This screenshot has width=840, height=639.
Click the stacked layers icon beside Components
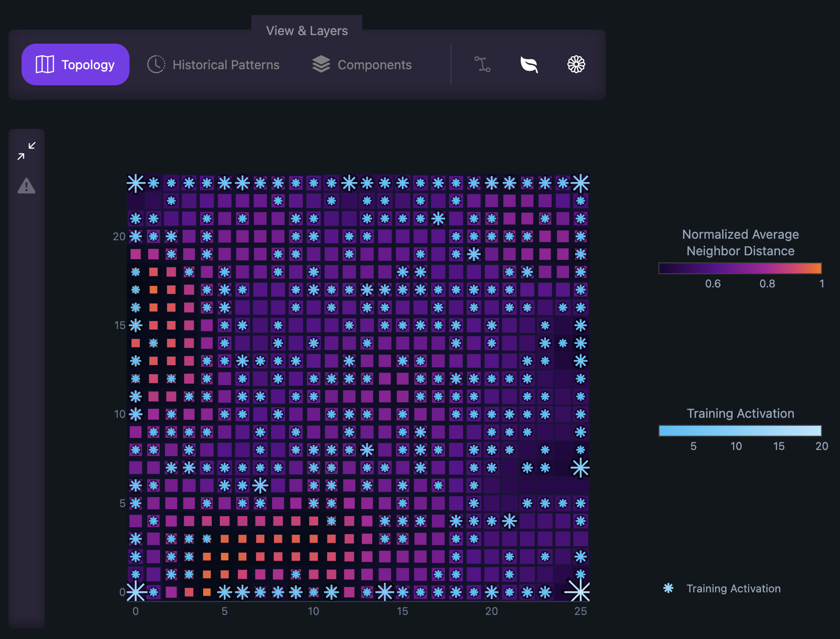[321, 64]
